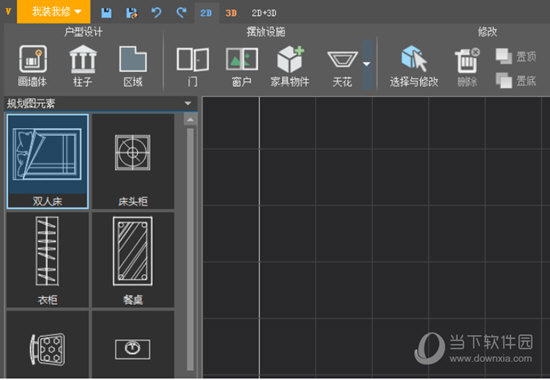Select the 窗户 window tool
Viewport: 550px width, 380px height.
point(242,67)
